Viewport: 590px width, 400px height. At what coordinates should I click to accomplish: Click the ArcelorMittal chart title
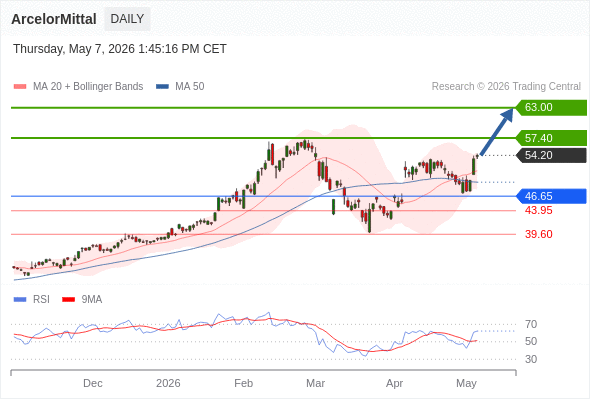[x=54, y=19]
